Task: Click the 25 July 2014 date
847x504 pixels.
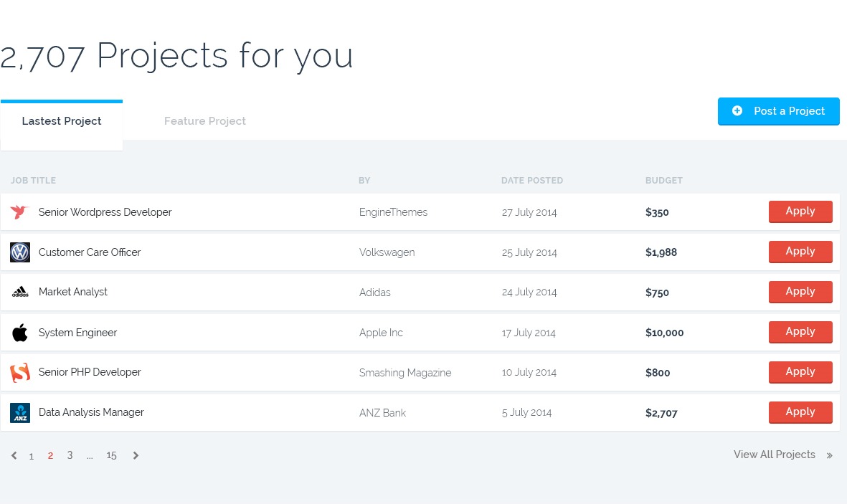Action: pyautogui.click(x=529, y=252)
